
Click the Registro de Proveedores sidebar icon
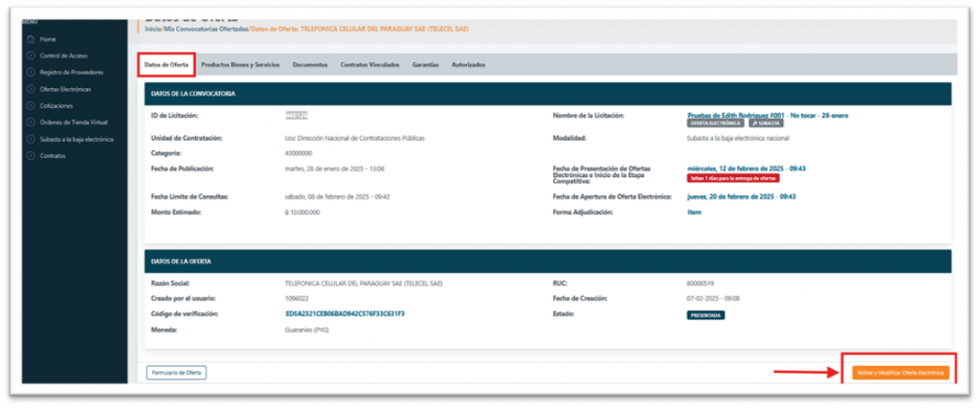31,72
